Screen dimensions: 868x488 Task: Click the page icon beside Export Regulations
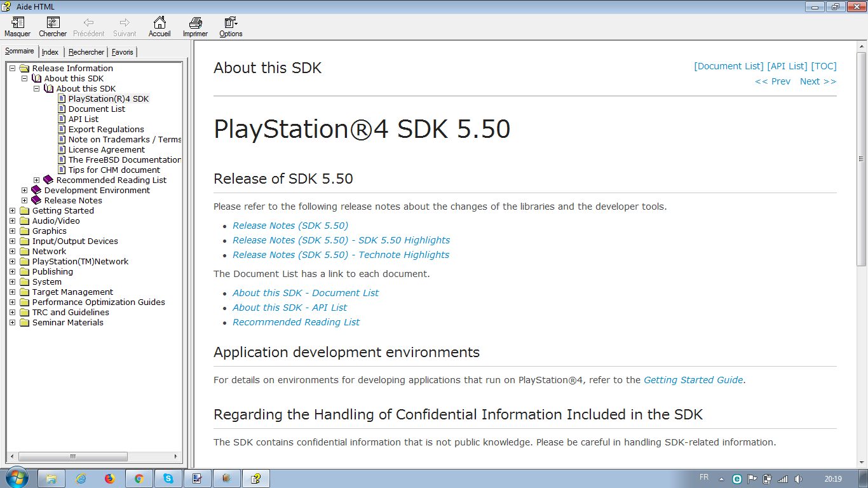(x=62, y=129)
